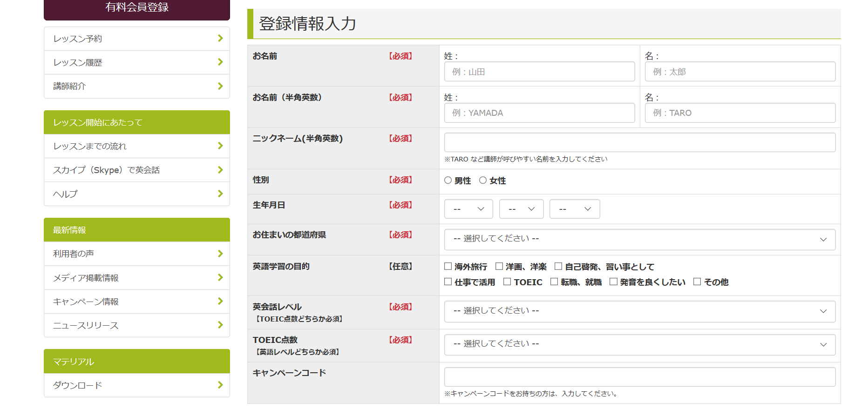Viewport: 868px width, 416px height.
Task: Click the chevron beside ニュースリリース
Action: coord(220,325)
